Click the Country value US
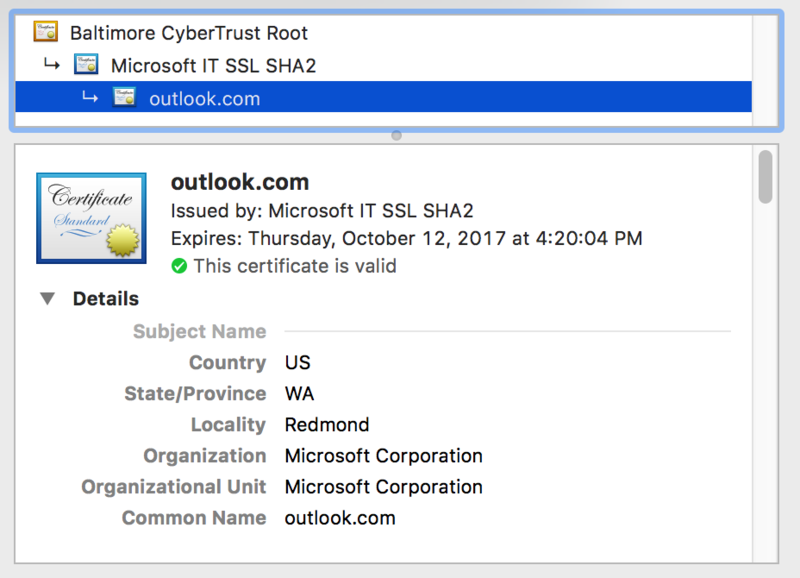This screenshot has height=578, width=800. (297, 363)
